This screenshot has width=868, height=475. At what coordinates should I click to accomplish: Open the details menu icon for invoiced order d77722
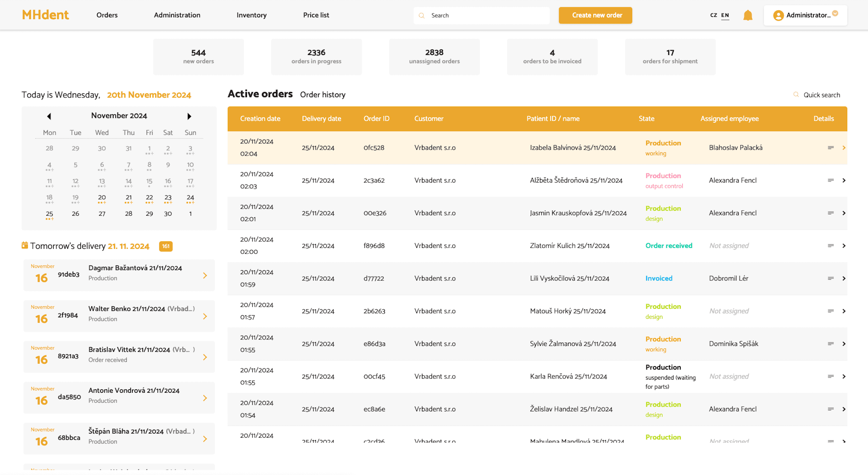click(831, 278)
